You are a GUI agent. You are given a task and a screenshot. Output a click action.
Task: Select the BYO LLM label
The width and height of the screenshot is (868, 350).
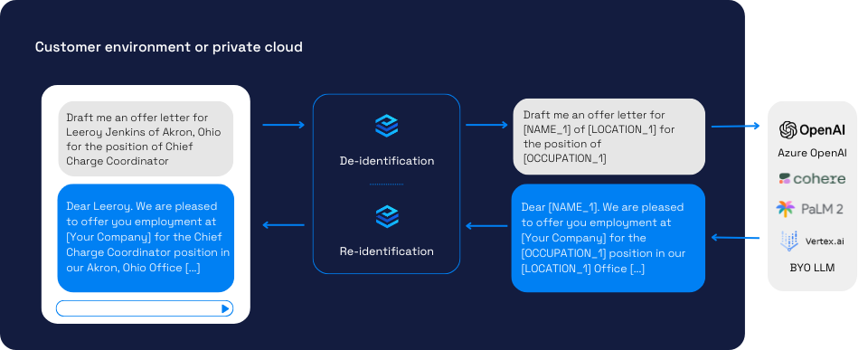point(812,268)
